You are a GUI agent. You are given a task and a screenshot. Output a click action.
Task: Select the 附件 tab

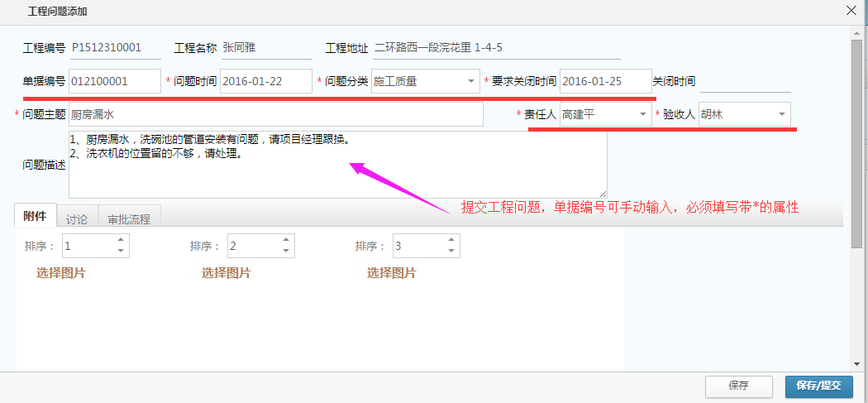click(35, 215)
